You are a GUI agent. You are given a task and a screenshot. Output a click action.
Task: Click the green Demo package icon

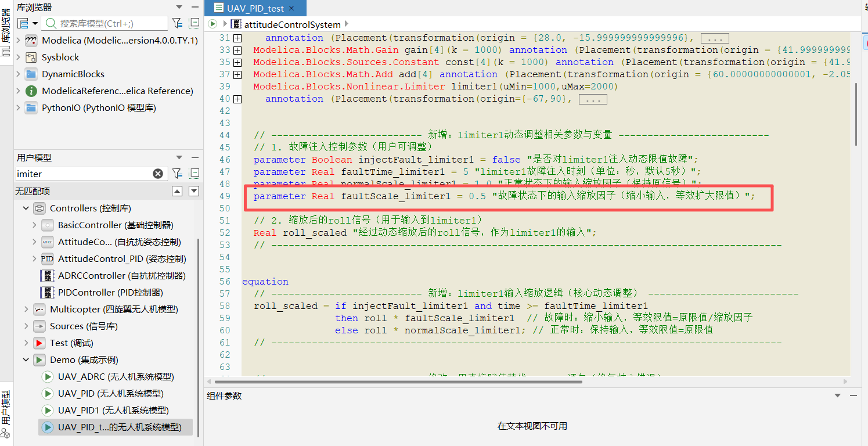click(x=39, y=360)
